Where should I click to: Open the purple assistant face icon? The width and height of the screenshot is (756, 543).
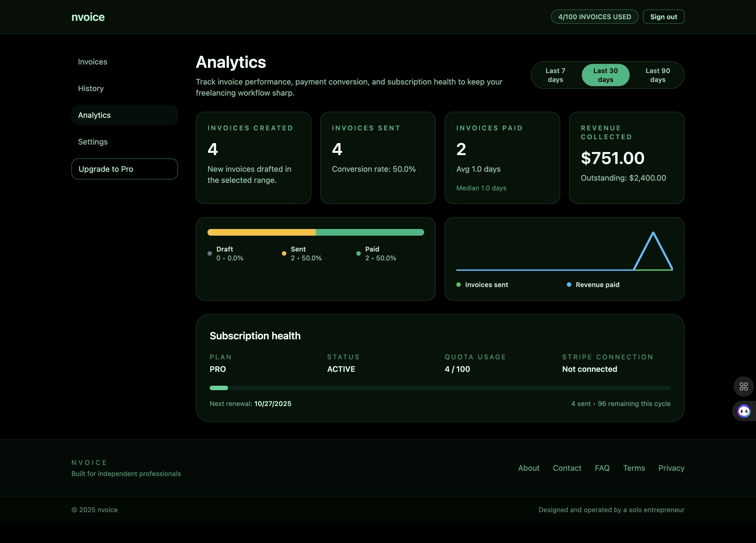[x=744, y=411]
